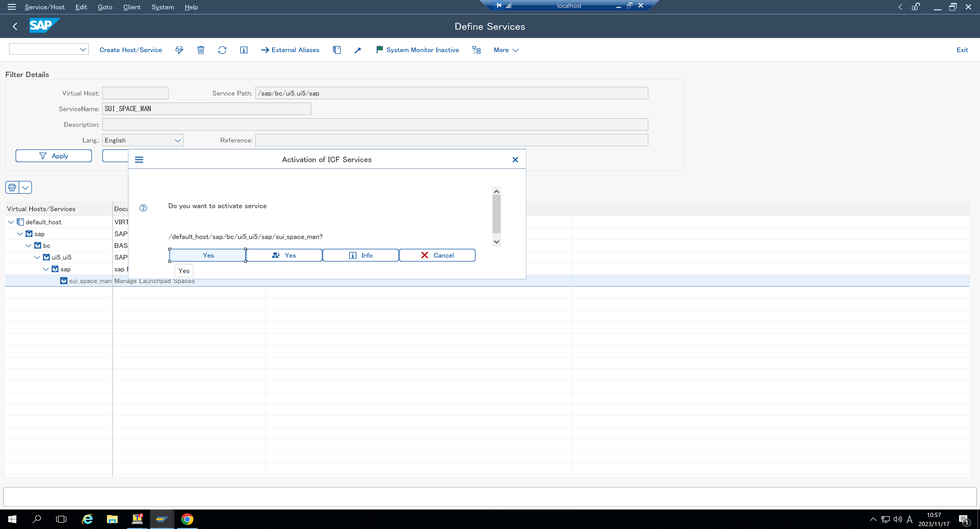
Task: Click the Apply button
Action: 53,156
